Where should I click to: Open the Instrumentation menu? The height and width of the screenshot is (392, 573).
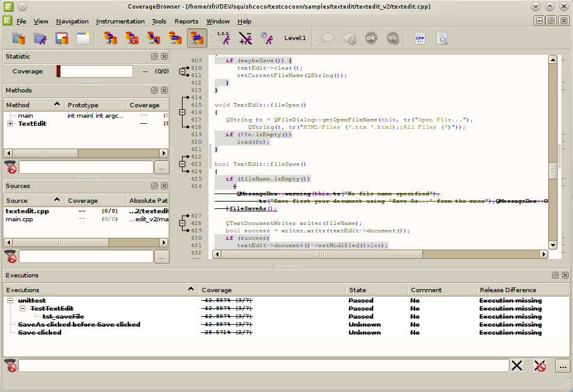[120, 22]
